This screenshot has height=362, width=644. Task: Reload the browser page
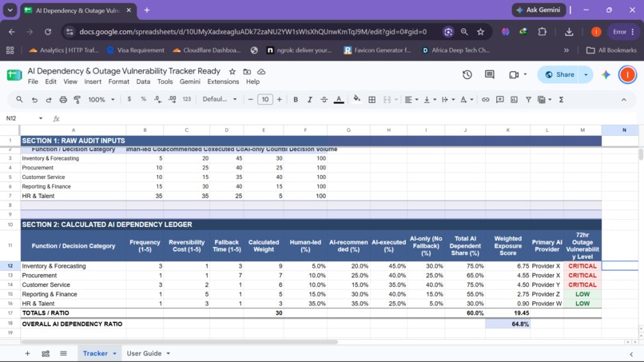(48, 32)
